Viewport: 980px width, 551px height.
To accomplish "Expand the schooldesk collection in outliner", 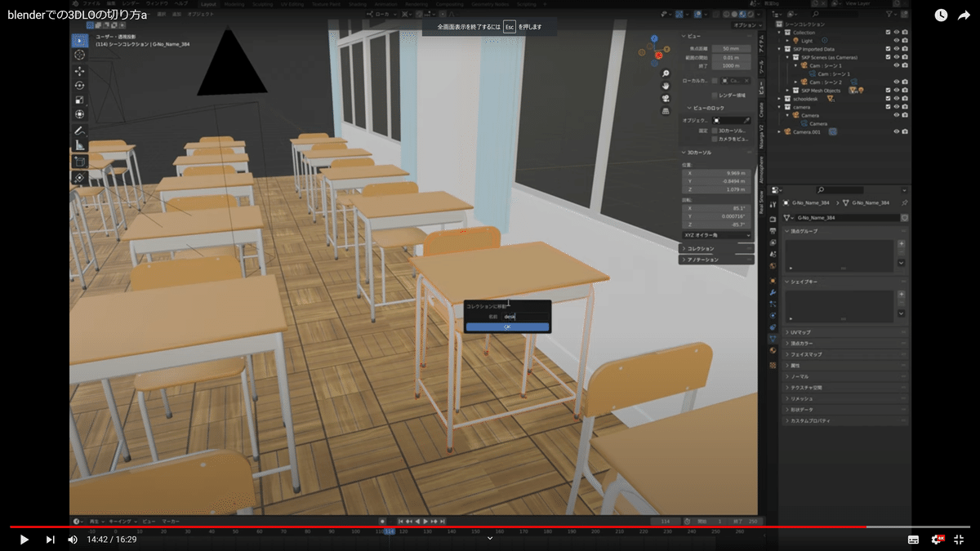I will coord(781,99).
